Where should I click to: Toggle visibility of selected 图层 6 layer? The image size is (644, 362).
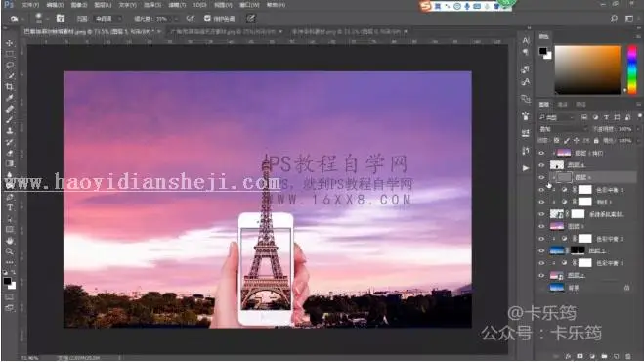[541, 177]
